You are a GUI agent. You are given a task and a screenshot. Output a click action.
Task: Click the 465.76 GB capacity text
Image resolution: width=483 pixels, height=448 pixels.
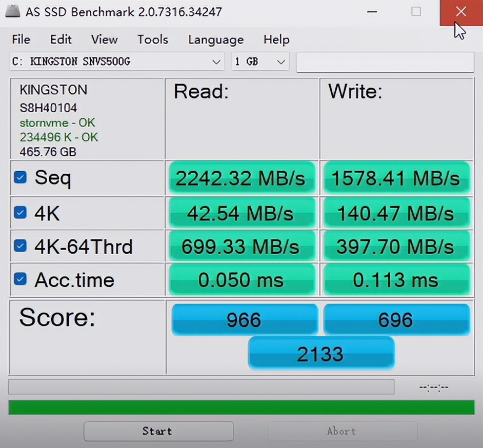click(x=48, y=152)
